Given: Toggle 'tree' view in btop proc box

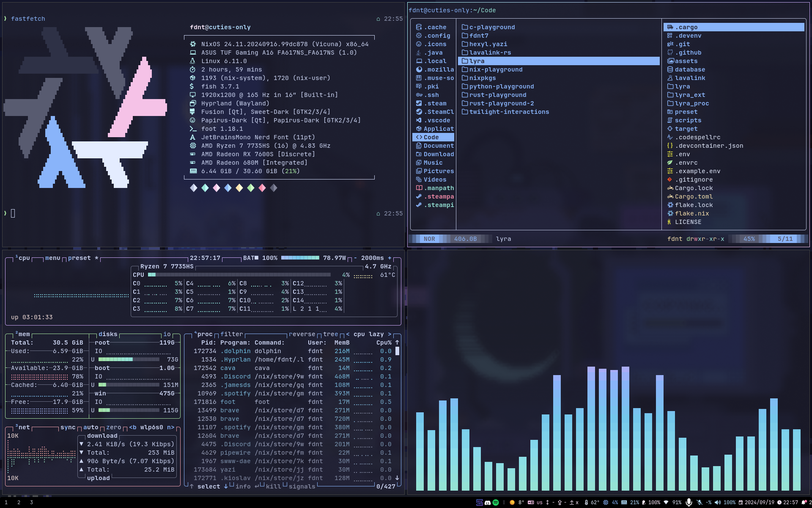Looking at the screenshot, I should point(330,334).
